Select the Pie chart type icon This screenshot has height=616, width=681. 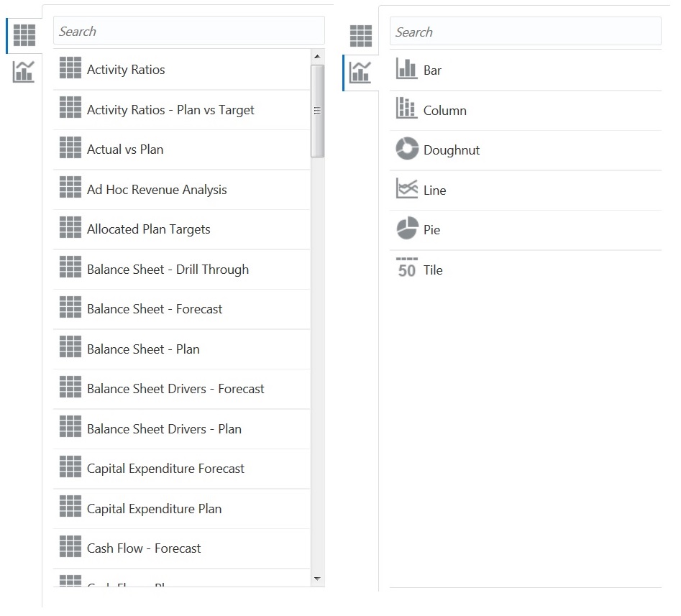pyautogui.click(x=408, y=229)
